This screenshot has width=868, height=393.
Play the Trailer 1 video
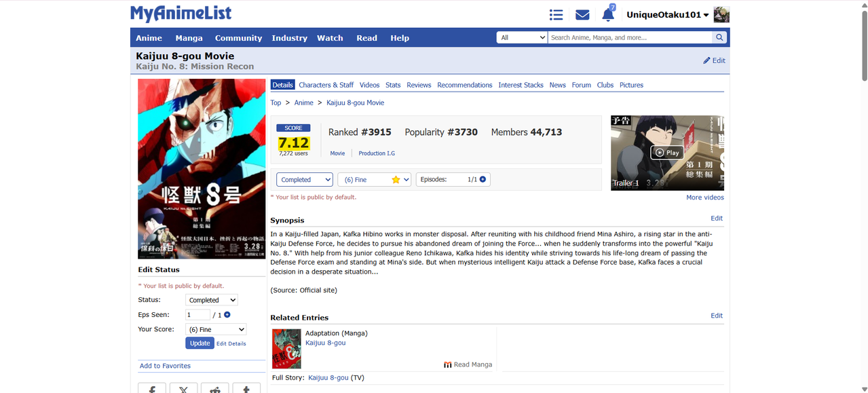point(667,153)
